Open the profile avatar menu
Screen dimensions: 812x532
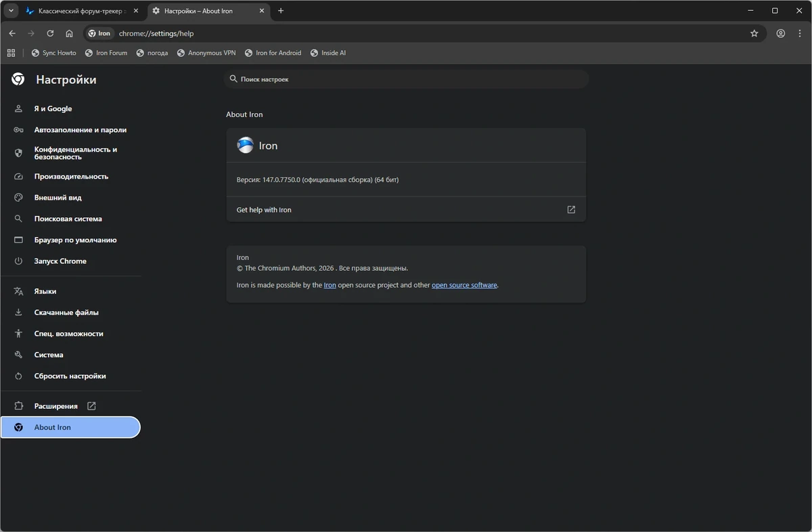click(781, 33)
